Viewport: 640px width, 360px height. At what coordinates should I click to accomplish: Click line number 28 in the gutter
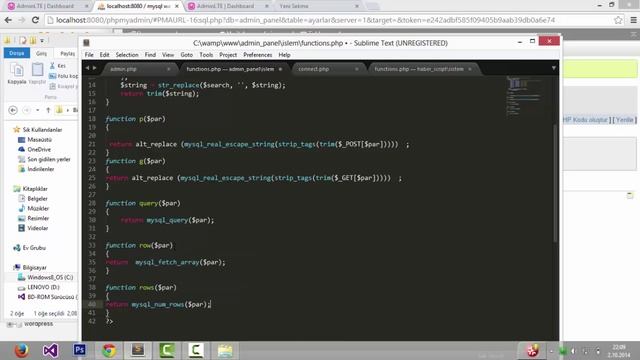click(x=92, y=203)
